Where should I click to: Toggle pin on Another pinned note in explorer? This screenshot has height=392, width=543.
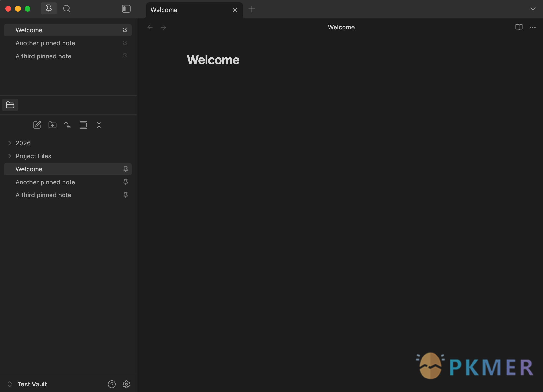(x=126, y=182)
